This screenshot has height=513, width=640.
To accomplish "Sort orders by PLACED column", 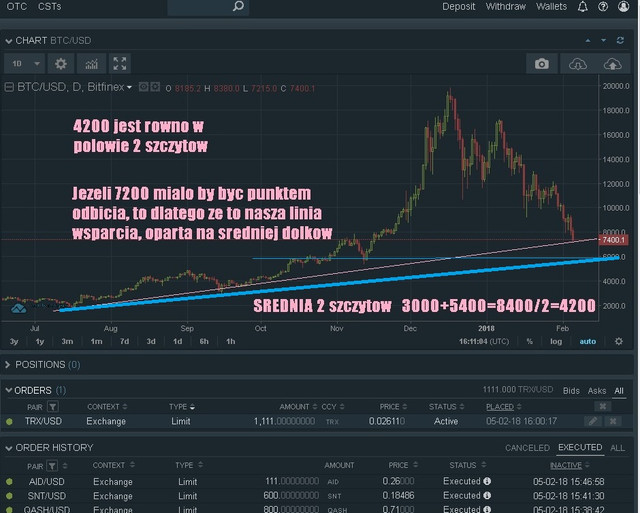I will [x=504, y=407].
